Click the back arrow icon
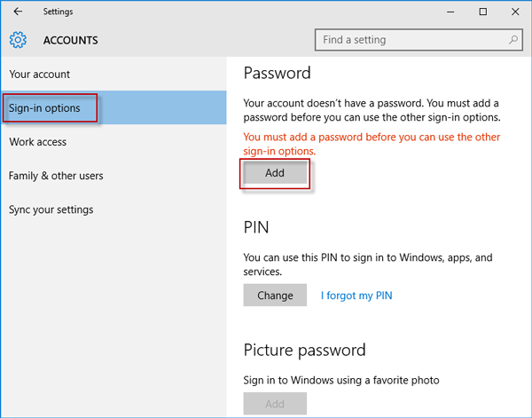 tap(18, 12)
